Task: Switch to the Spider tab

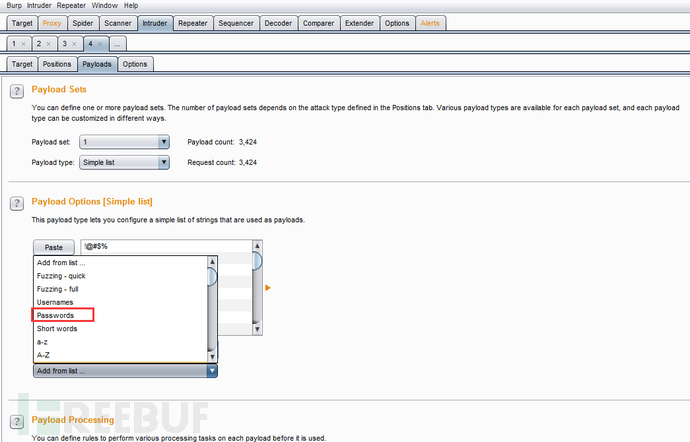Action: [x=83, y=23]
